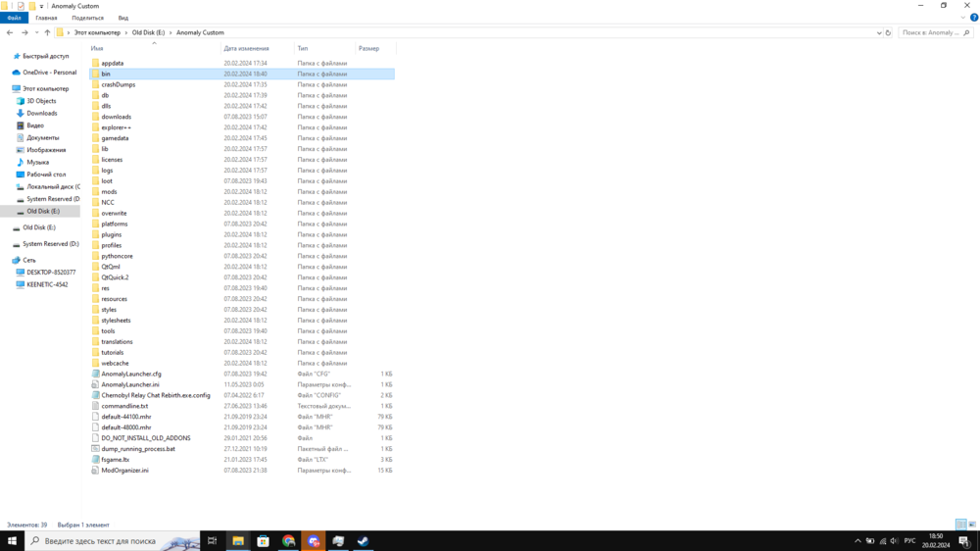This screenshot has height=551, width=980.
Task: Sort by Размер column header
Action: tap(368, 48)
